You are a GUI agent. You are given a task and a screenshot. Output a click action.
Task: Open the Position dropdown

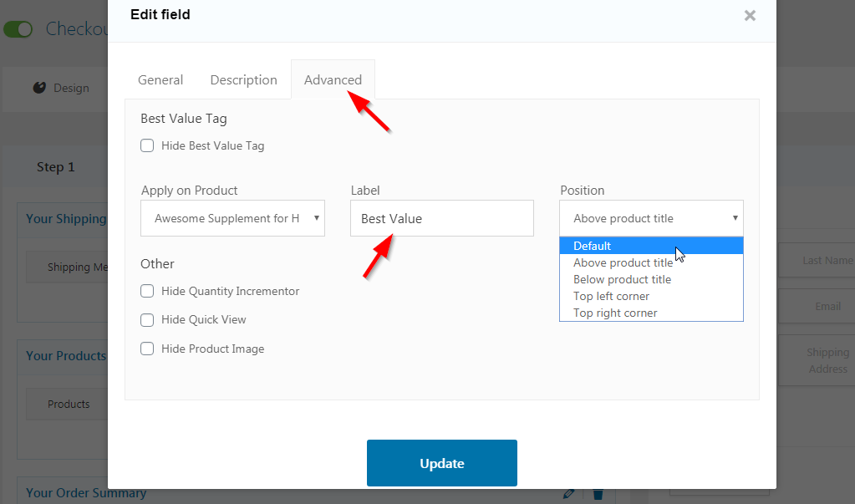coord(651,219)
